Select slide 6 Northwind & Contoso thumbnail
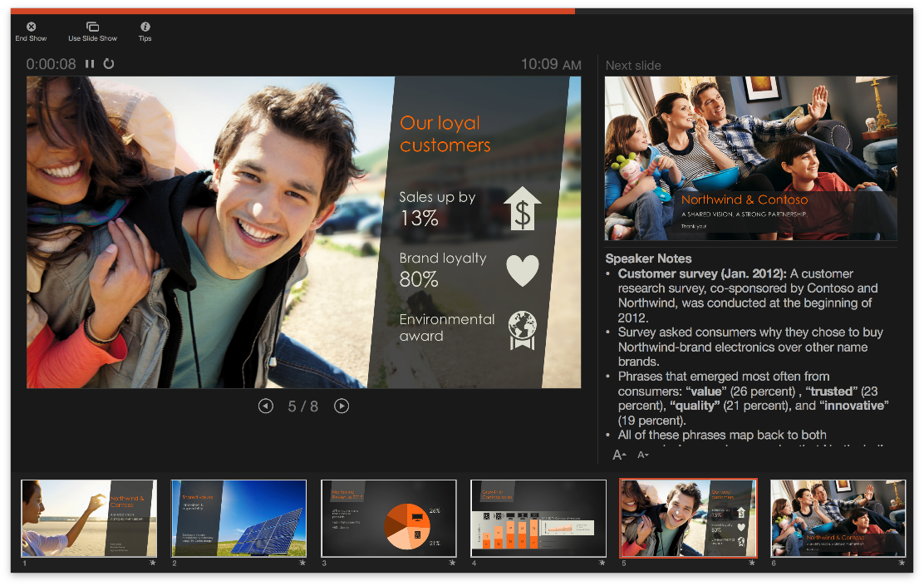Screen dimensions: 924x586 pyautogui.click(x=838, y=518)
